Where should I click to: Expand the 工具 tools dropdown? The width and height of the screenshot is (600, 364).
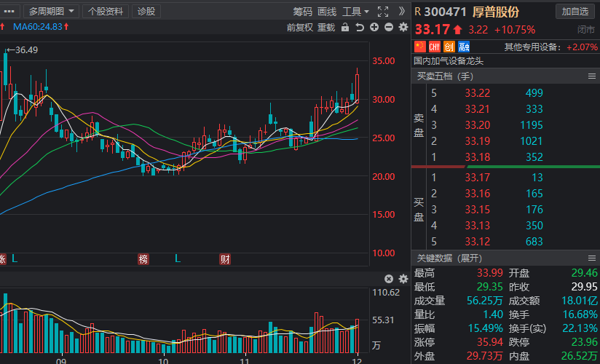pos(355,11)
